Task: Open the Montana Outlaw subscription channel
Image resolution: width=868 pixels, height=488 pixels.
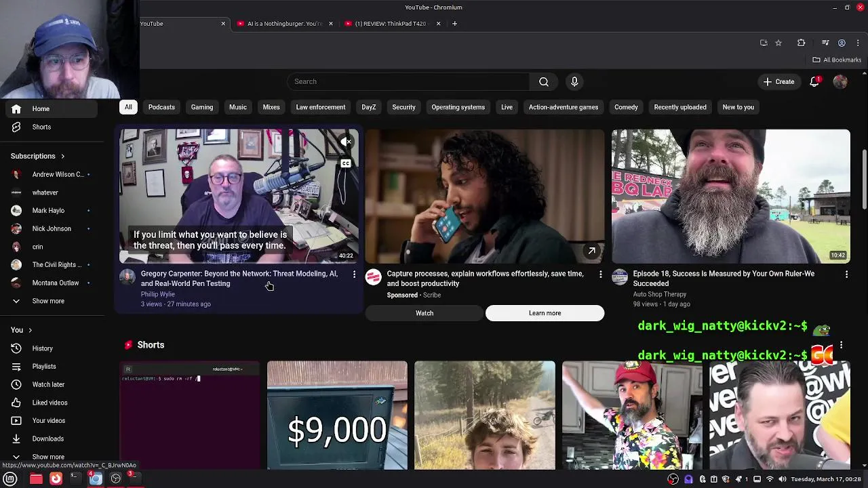Action: pyautogui.click(x=54, y=283)
